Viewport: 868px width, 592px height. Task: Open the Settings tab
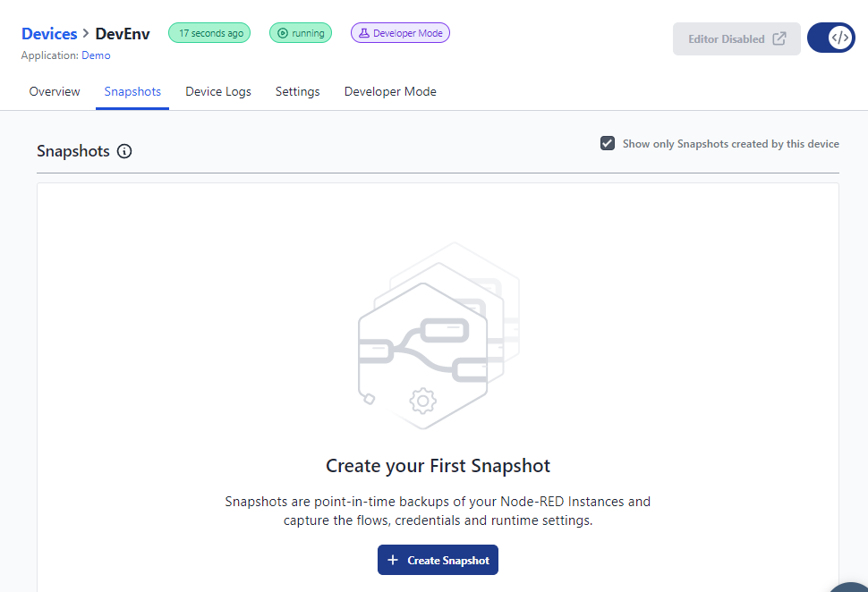[297, 91]
